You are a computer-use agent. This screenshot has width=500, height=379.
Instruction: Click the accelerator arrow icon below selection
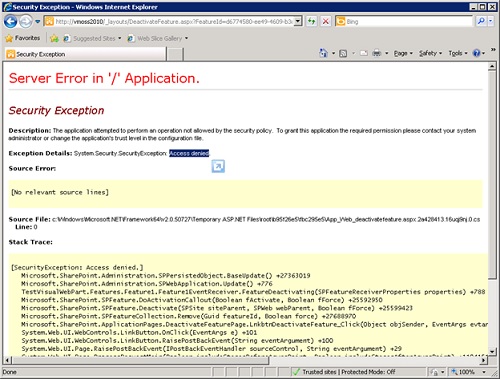[x=218, y=166]
